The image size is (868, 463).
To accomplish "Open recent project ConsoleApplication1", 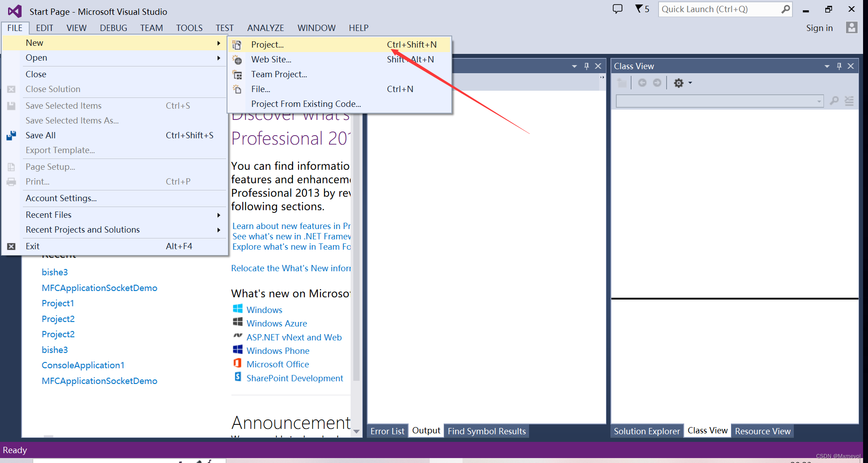I will [83, 365].
